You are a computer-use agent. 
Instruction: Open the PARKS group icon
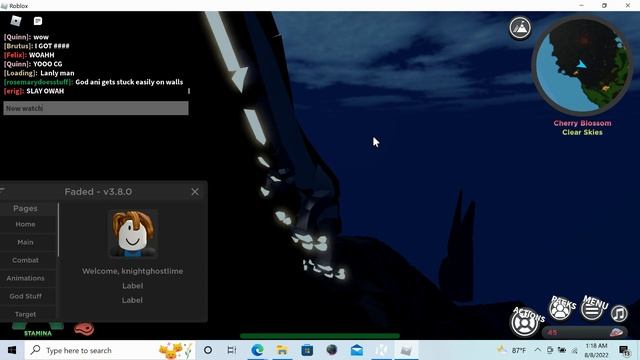(x=560, y=309)
